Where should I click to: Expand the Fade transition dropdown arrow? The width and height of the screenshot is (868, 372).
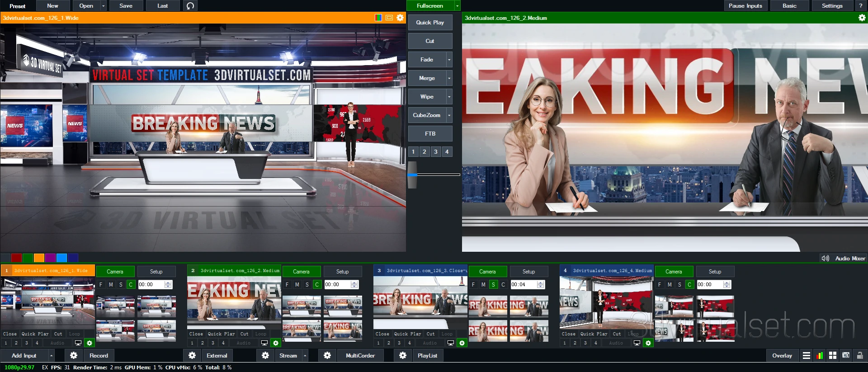tap(449, 60)
